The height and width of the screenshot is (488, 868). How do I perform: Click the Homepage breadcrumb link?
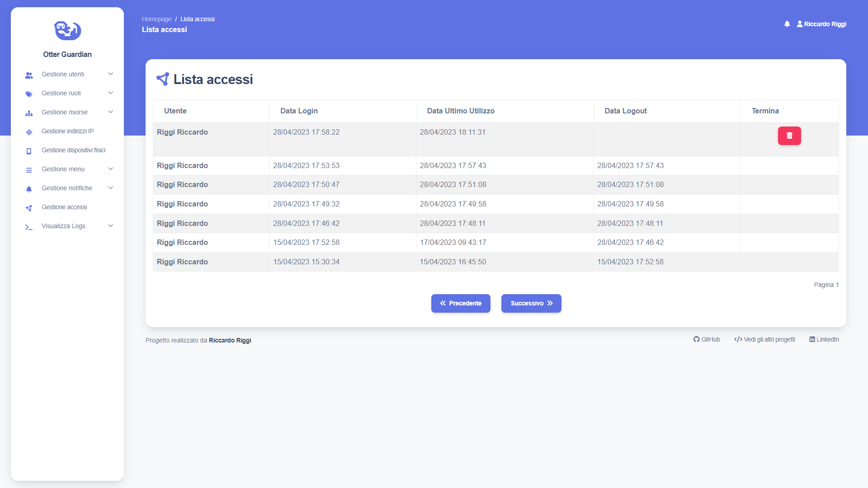click(156, 19)
